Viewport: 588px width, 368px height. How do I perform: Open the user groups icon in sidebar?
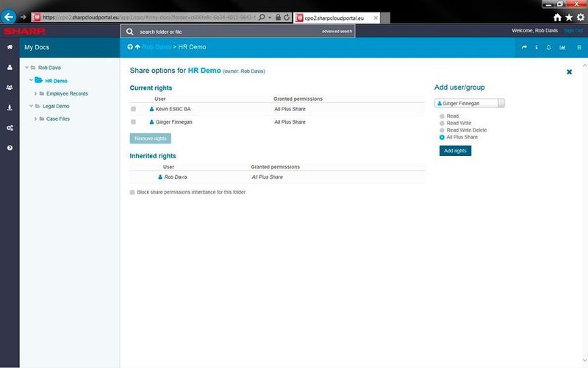tap(10, 87)
